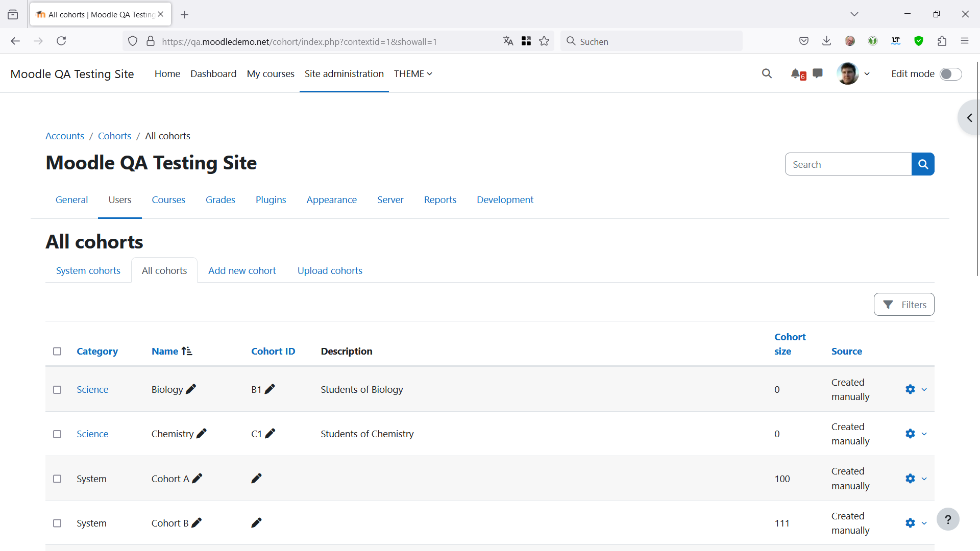Edit the Cohort B name pencil

[197, 523]
